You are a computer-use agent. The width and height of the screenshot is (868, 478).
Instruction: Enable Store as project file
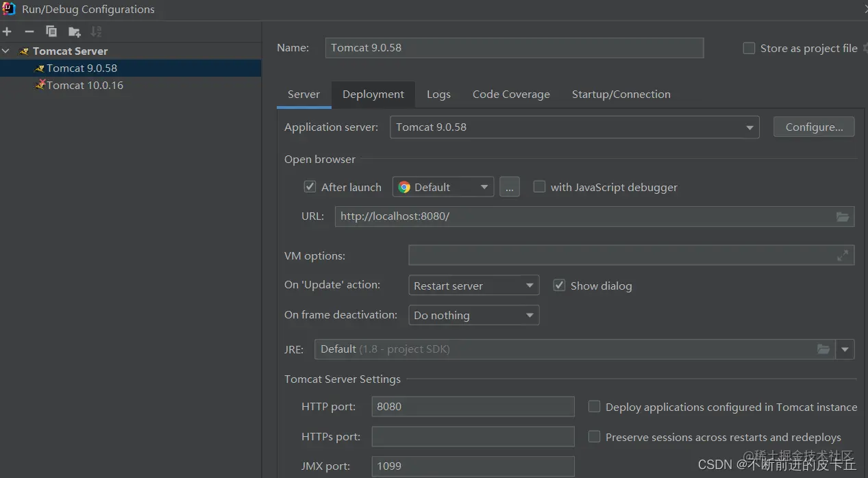[x=749, y=49]
